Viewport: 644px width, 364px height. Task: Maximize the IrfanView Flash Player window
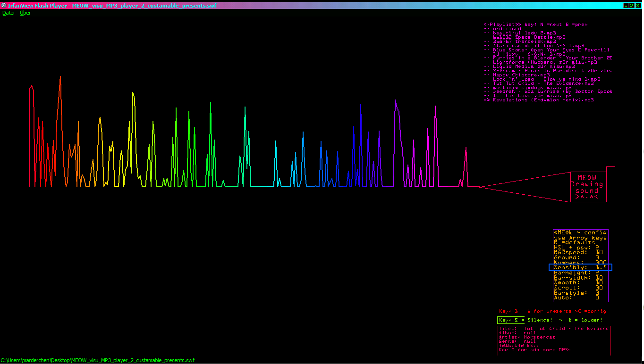[631, 5]
